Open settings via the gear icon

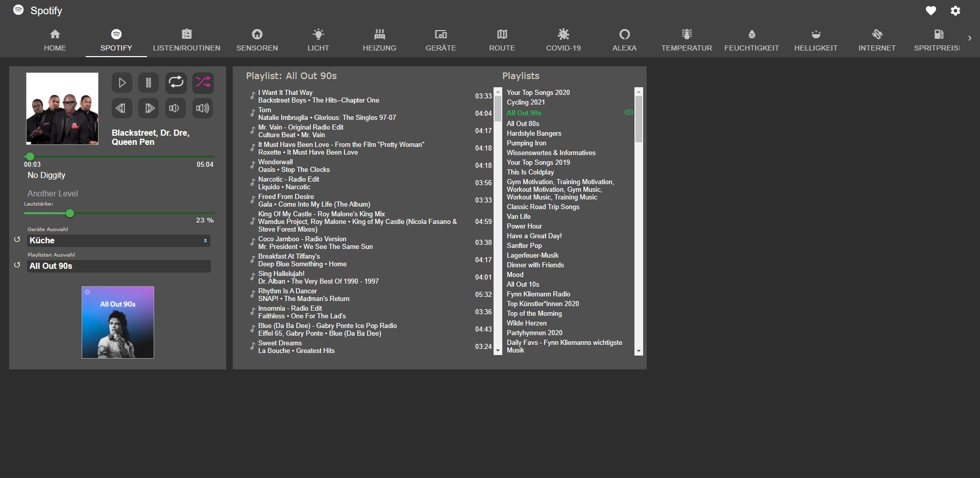point(955,11)
